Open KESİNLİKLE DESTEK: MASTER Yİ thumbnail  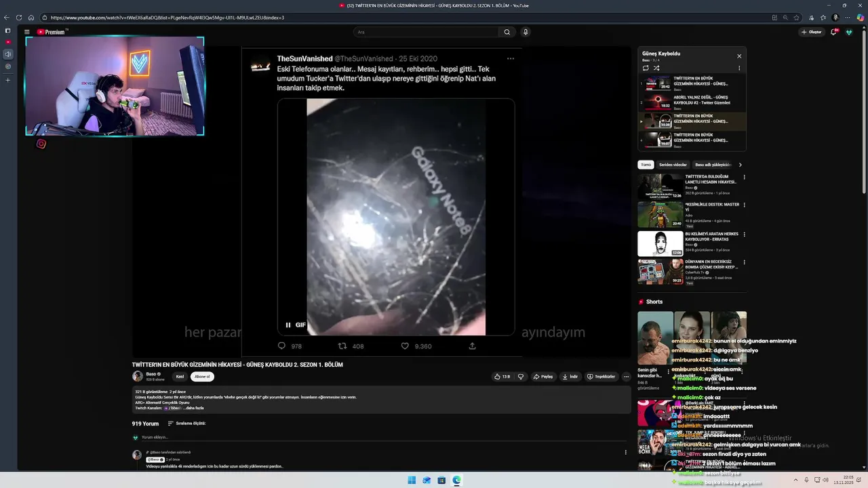[660, 214]
